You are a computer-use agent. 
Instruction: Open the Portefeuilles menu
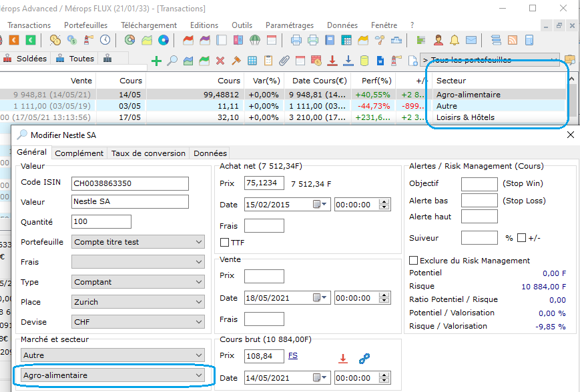86,25
